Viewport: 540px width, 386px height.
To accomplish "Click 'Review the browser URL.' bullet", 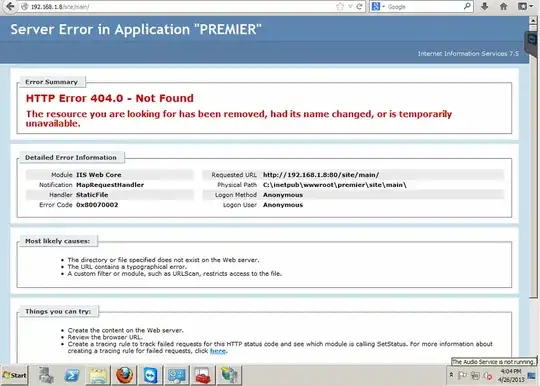I will click(x=105, y=337).
